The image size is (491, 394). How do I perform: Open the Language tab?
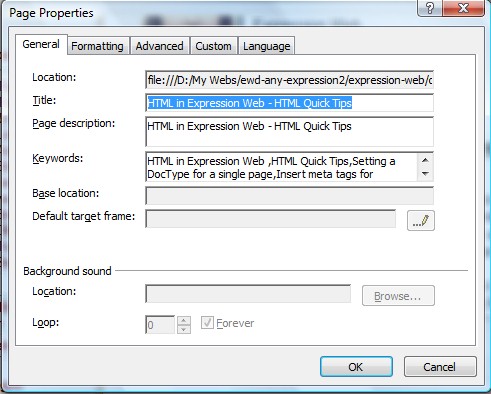click(x=267, y=46)
